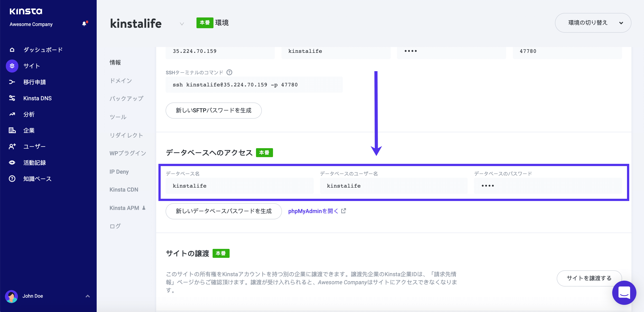Screen dimensions: 644x312
Task: Open 知識ベース menu item
Action: pyautogui.click(x=38, y=179)
